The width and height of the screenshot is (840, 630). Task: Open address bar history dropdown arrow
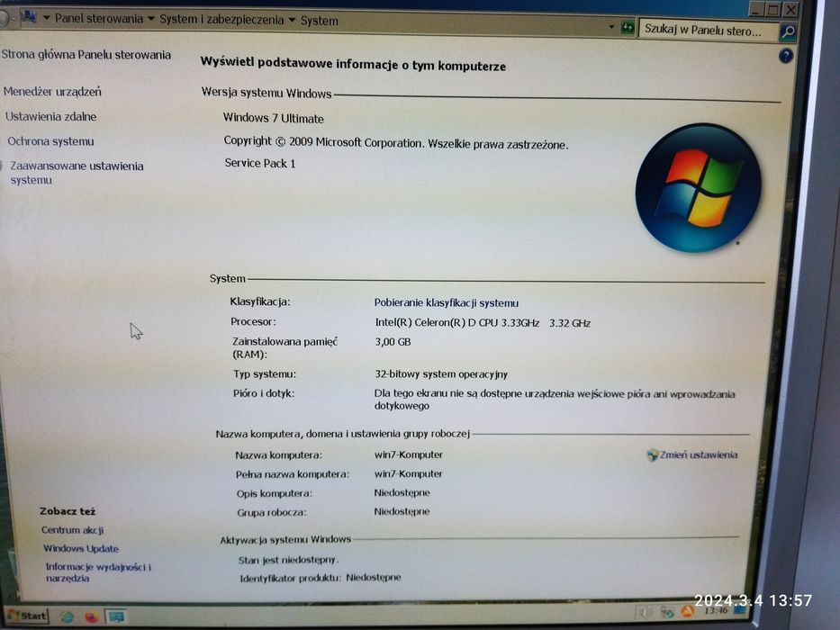(611, 27)
